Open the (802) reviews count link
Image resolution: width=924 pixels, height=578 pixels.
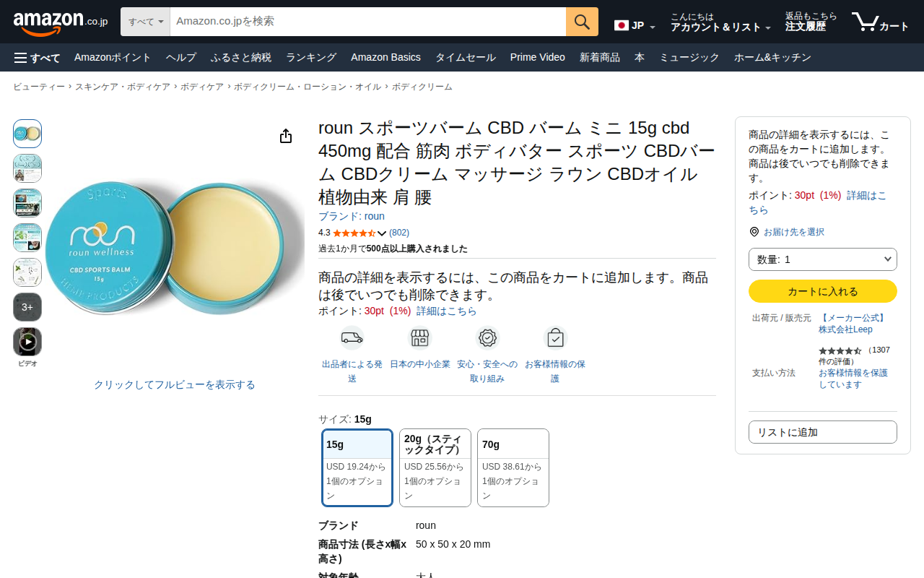point(399,233)
